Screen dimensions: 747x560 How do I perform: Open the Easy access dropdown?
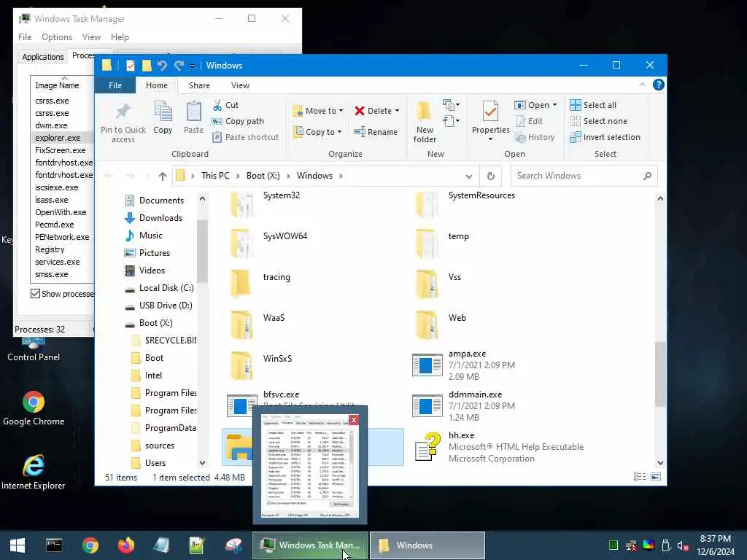(x=451, y=121)
